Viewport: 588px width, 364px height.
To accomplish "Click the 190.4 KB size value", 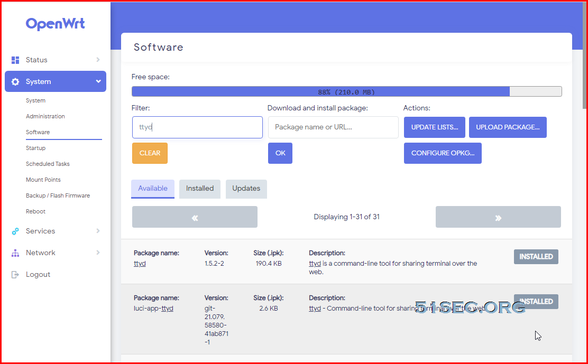I will click(x=269, y=264).
